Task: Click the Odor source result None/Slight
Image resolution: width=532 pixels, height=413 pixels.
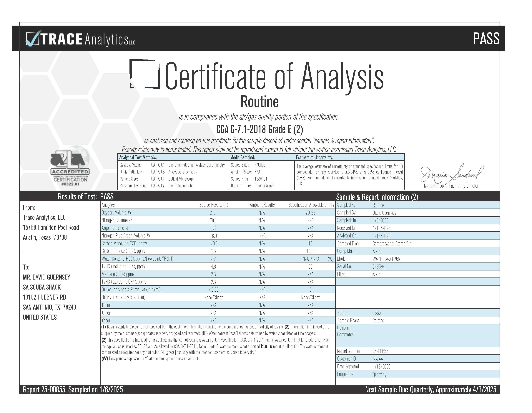Action: pos(213,298)
